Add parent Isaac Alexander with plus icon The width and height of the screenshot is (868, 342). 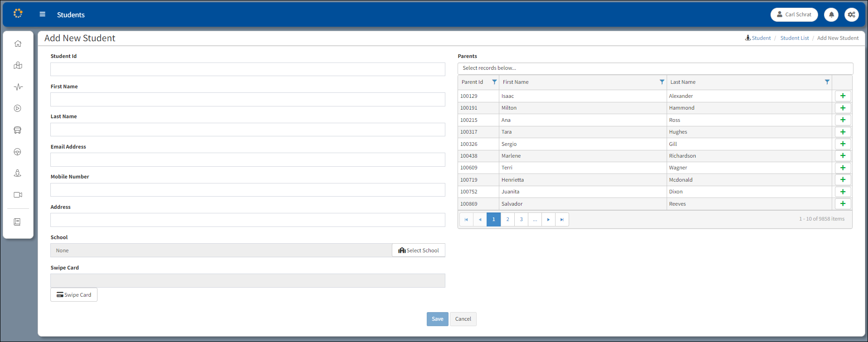click(843, 96)
